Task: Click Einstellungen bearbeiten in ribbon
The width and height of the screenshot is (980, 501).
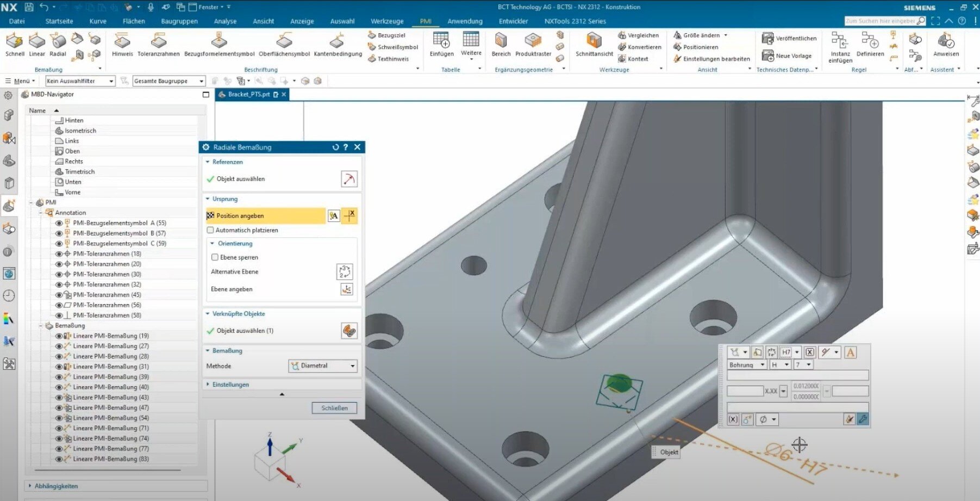Action: pos(716,59)
